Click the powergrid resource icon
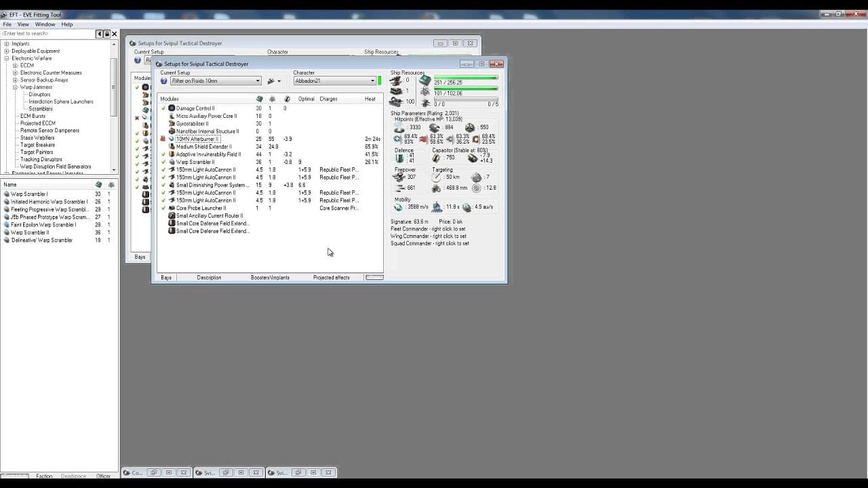 click(x=425, y=91)
